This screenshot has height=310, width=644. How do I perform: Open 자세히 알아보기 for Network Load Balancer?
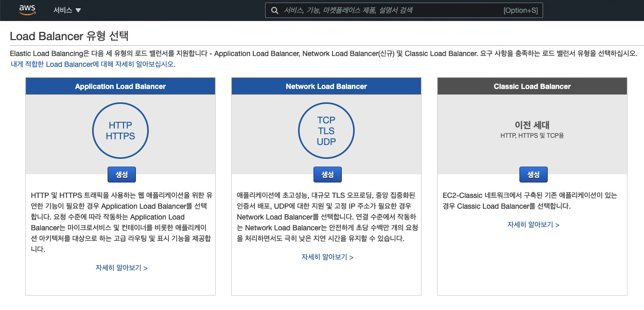pos(327,257)
